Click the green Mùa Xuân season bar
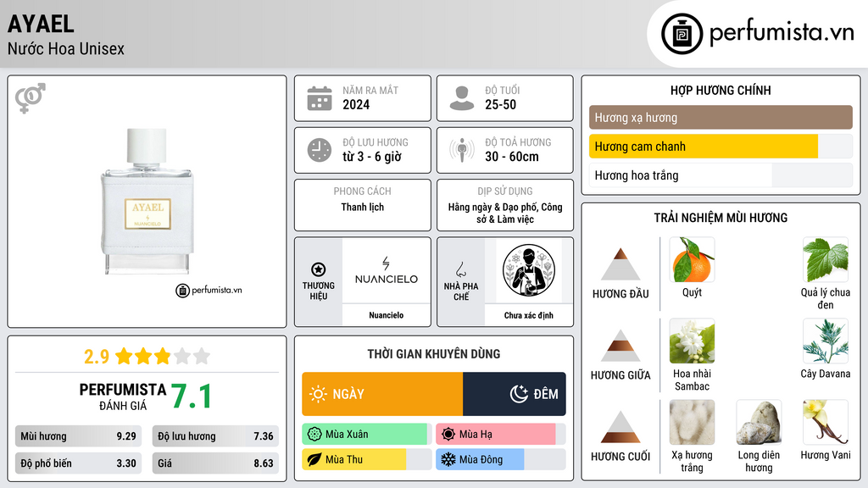The image size is (868, 488). 367,435
